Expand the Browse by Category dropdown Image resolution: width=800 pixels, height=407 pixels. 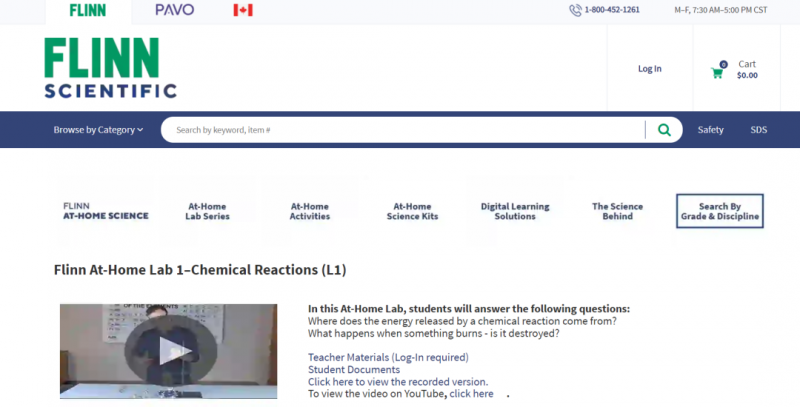click(98, 130)
